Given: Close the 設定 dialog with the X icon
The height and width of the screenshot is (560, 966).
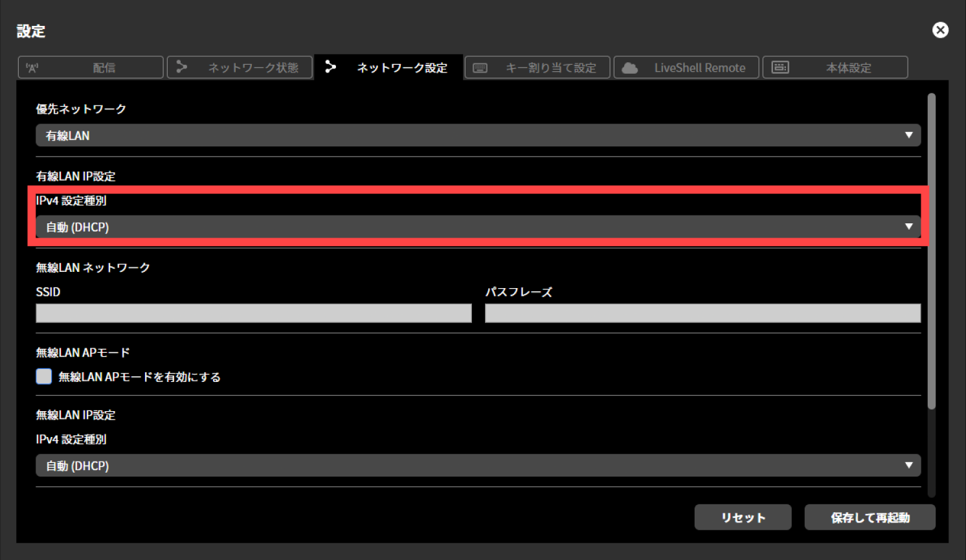Looking at the screenshot, I should (940, 30).
